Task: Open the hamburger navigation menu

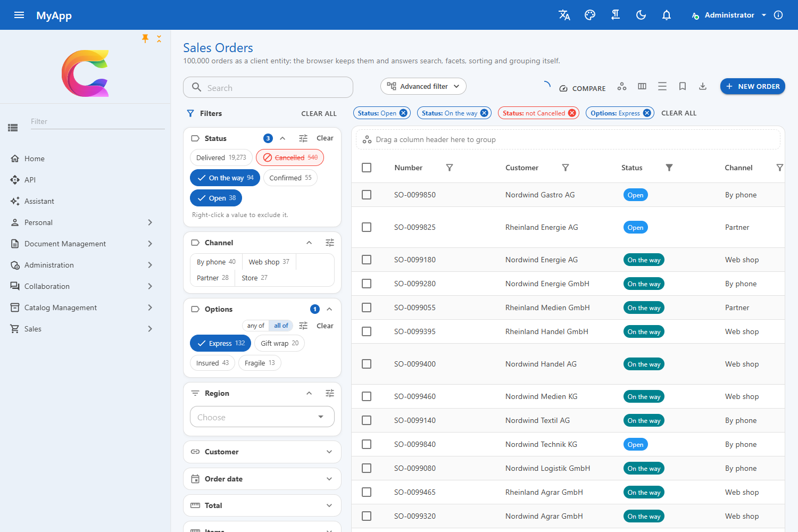Action: (19, 15)
